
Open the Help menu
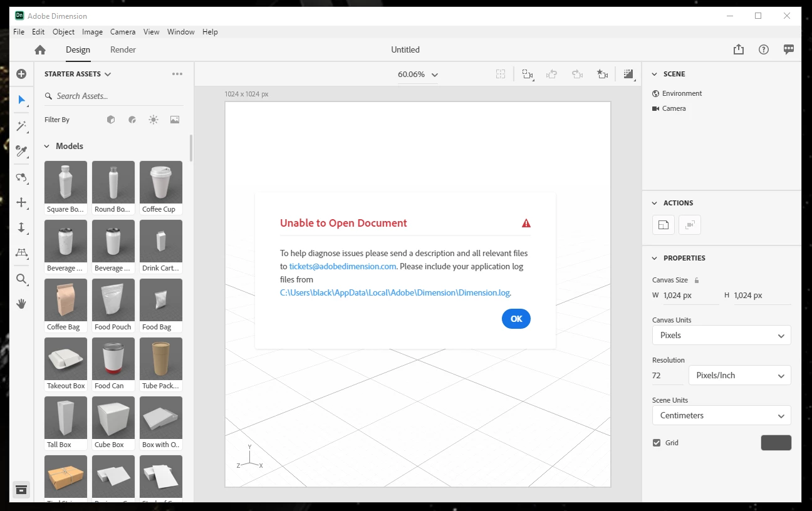[x=210, y=32]
